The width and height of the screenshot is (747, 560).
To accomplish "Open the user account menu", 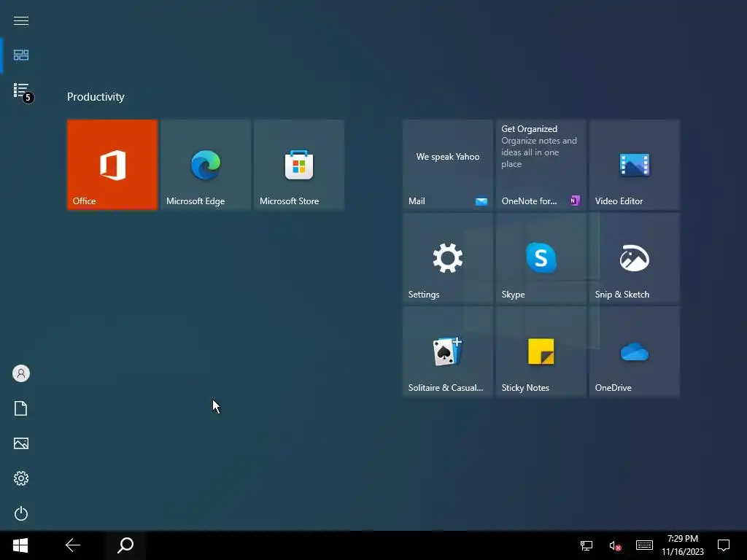I will pyautogui.click(x=21, y=373).
